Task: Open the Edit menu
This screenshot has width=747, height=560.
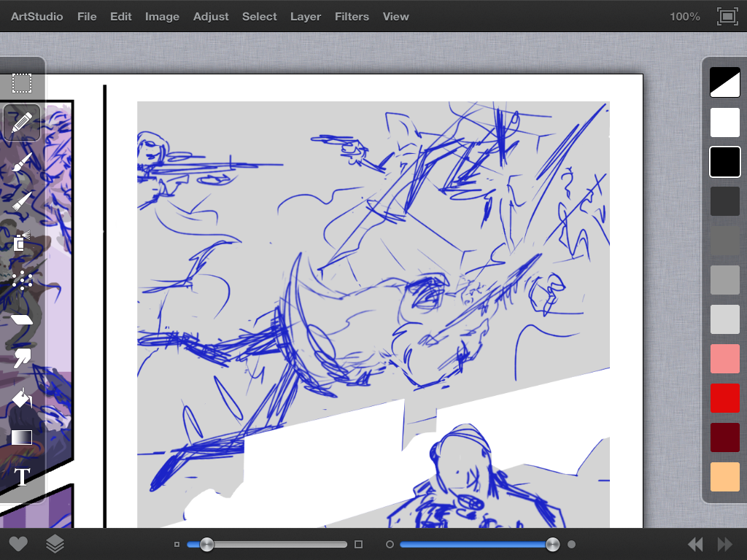Action: [120, 17]
